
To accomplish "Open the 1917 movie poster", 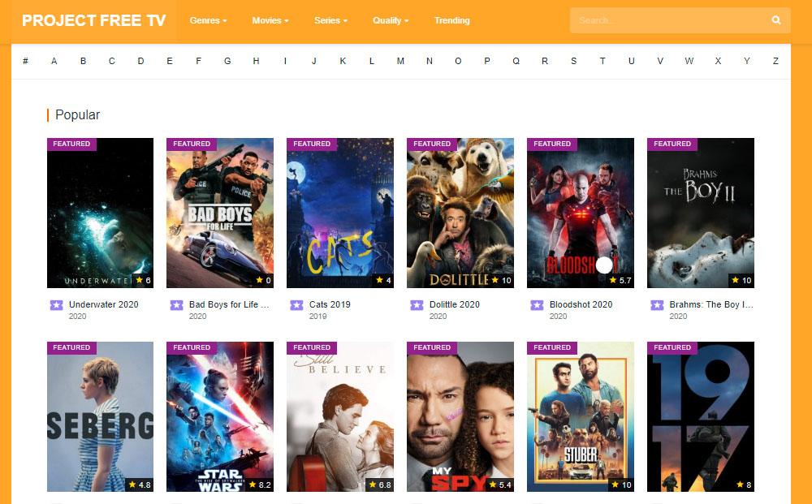I will pyautogui.click(x=700, y=416).
